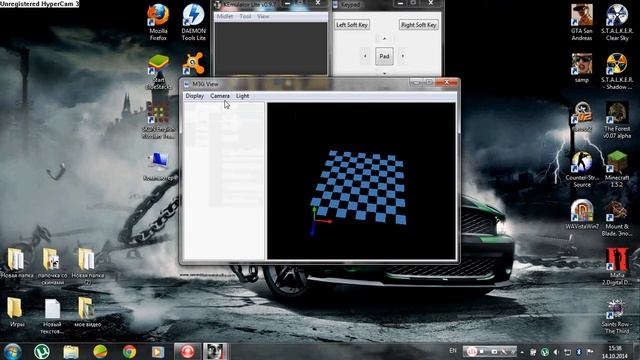The width and height of the screenshot is (640, 360).
Task: Open Google Chrome from the taskbar
Action: pyautogui.click(x=129, y=351)
